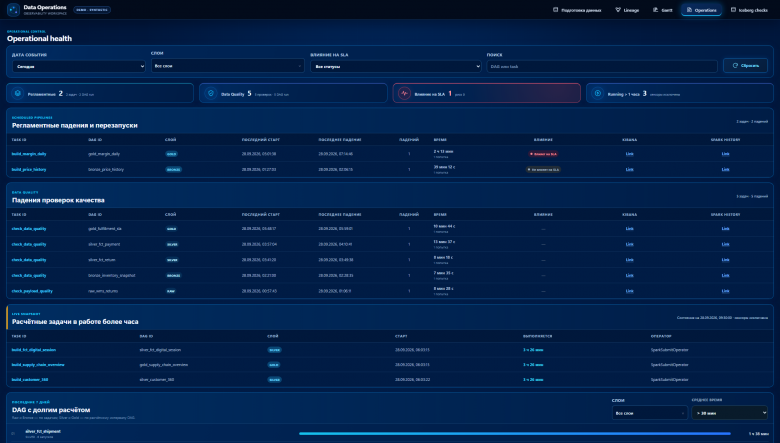The image size is (780, 443).
Task: Click DAG ID raw_wms_returns
Action: [103, 291]
